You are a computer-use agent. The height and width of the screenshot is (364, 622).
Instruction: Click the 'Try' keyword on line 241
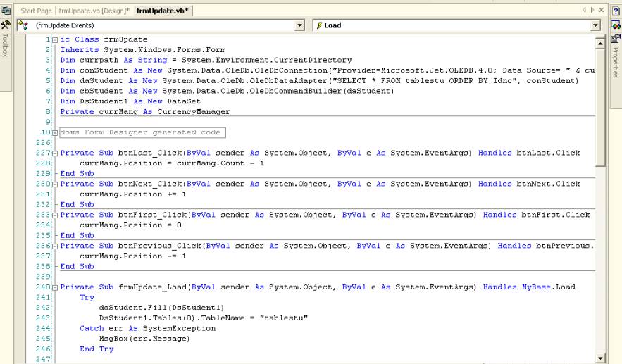(87, 297)
